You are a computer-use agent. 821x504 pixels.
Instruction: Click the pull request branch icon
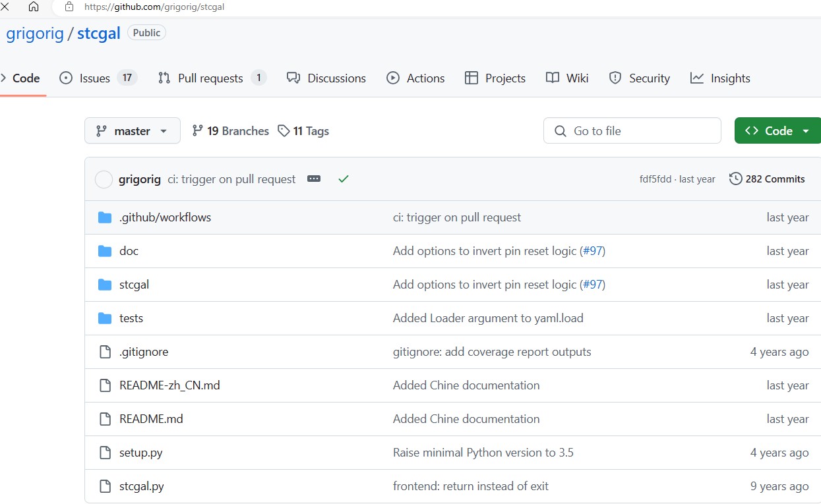[x=164, y=78]
